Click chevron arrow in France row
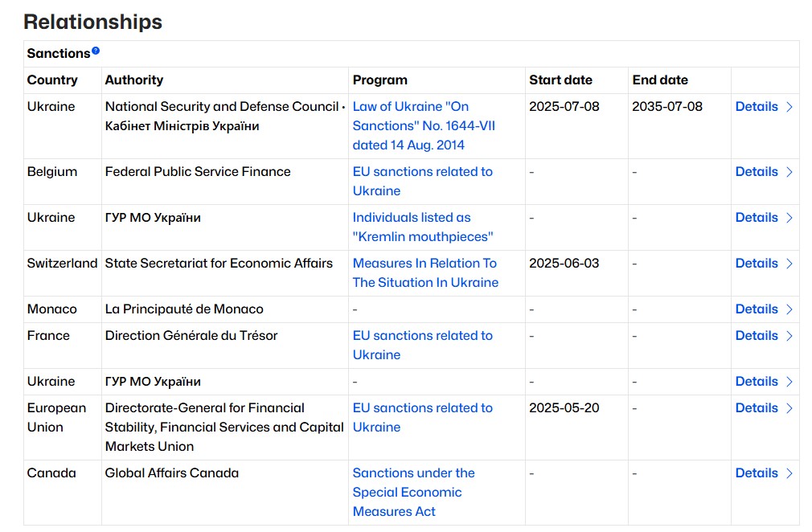812x532 pixels. [x=789, y=337]
